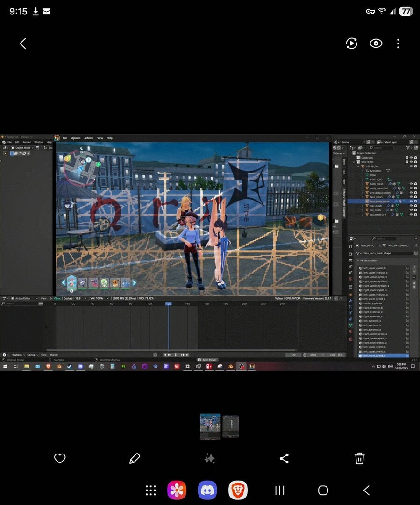Open the three-dot more options menu
This screenshot has width=420, height=505.
pos(398,43)
